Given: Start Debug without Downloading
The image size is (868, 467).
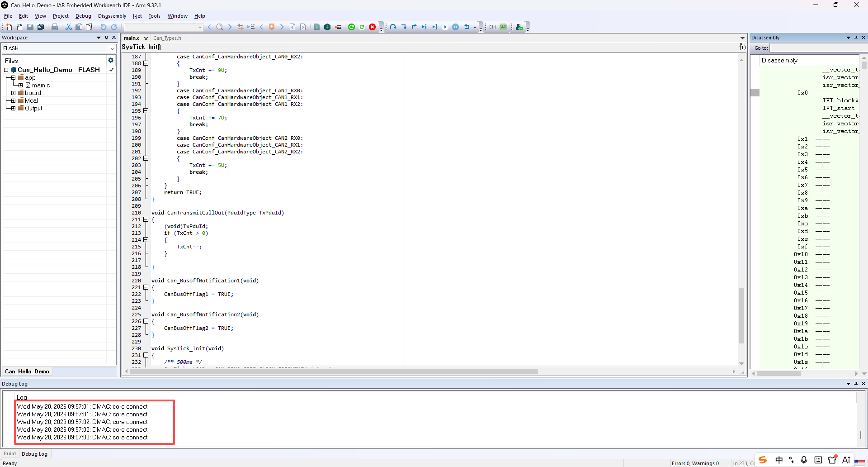Looking at the screenshot, I should click(362, 27).
